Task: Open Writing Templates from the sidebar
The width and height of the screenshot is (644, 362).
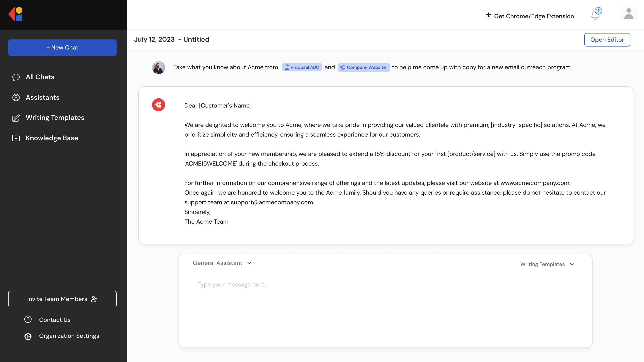Action: [55, 118]
